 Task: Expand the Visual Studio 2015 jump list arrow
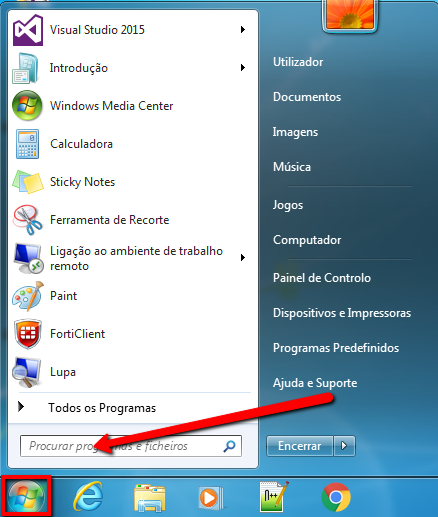[243, 30]
